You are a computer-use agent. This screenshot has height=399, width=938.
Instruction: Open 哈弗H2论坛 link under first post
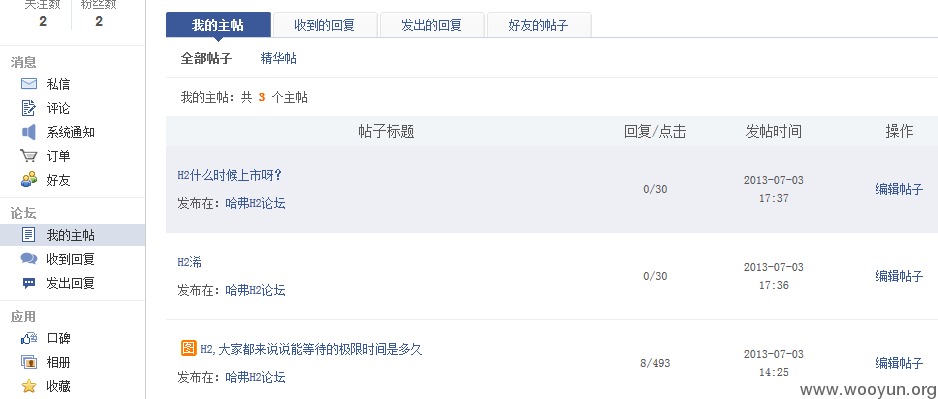pyautogui.click(x=255, y=203)
